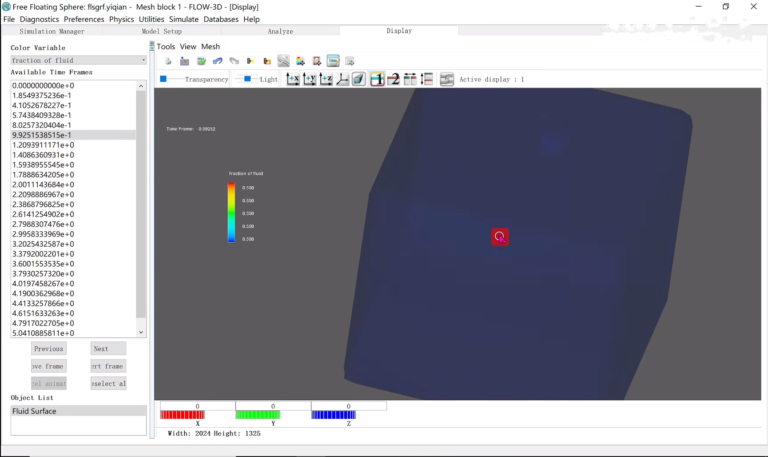This screenshot has height=457, width=768.
Task: Open the Help menu
Action: [x=251, y=19]
